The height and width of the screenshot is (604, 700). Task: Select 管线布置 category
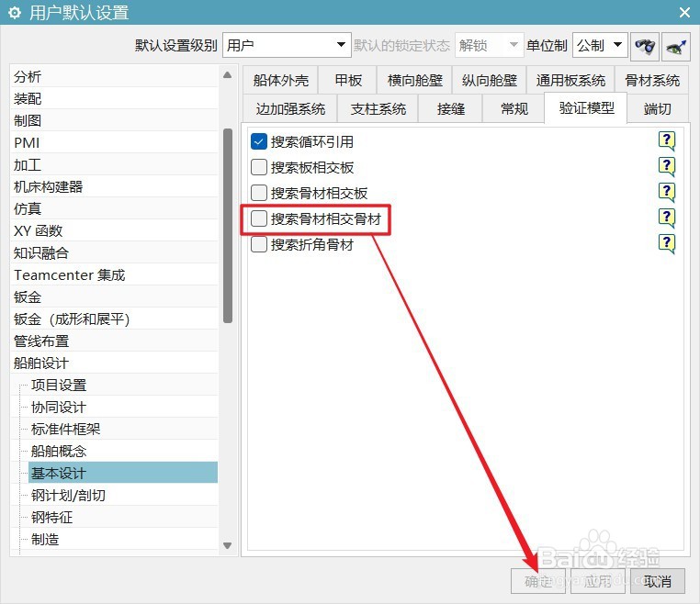click(x=114, y=341)
